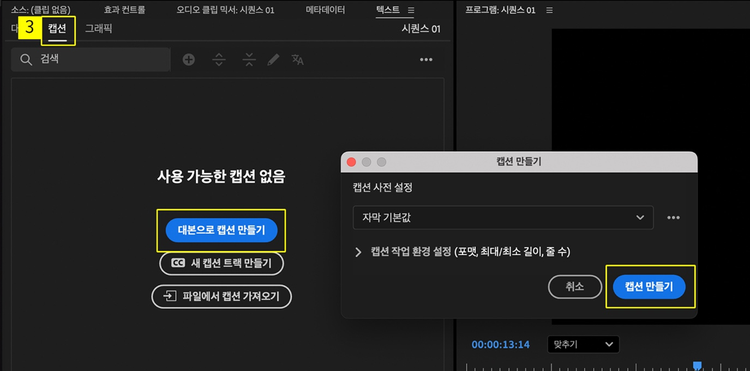Viewport: 750px width, 371px height.
Task: Click the split caption segment icon
Action: click(x=219, y=60)
